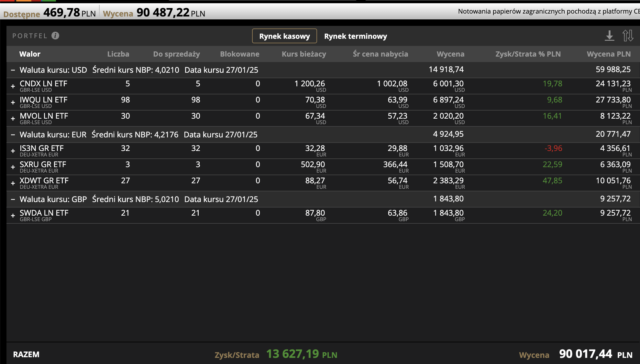Click the Portfel info icon
Image resolution: width=640 pixels, height=364 pixels.
(x=55, y=36)
